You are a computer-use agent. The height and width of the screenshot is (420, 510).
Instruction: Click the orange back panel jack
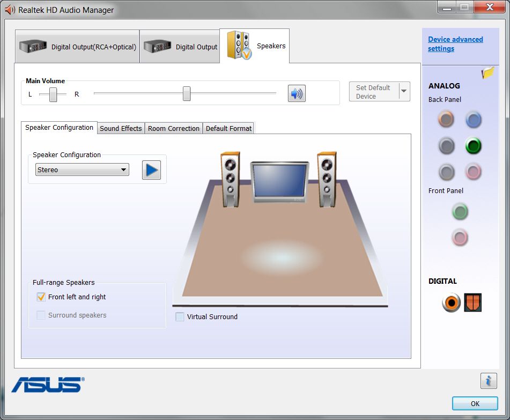point(446,119)
